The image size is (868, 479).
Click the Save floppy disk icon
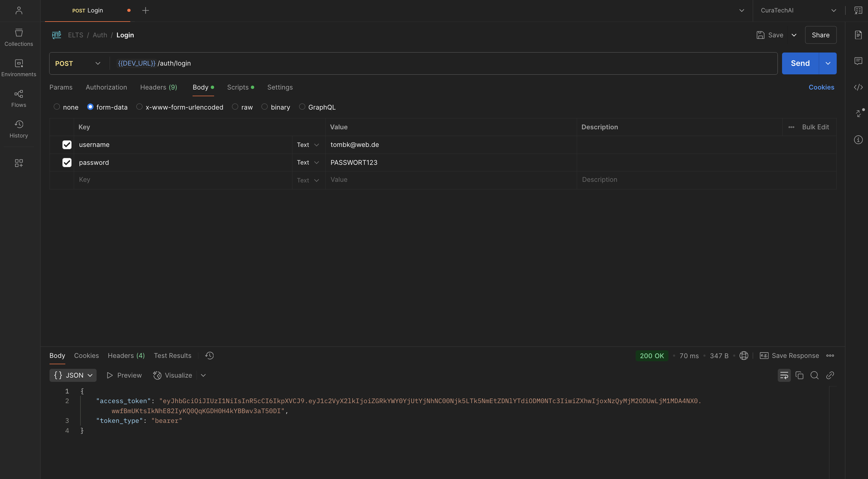(760, 35)
